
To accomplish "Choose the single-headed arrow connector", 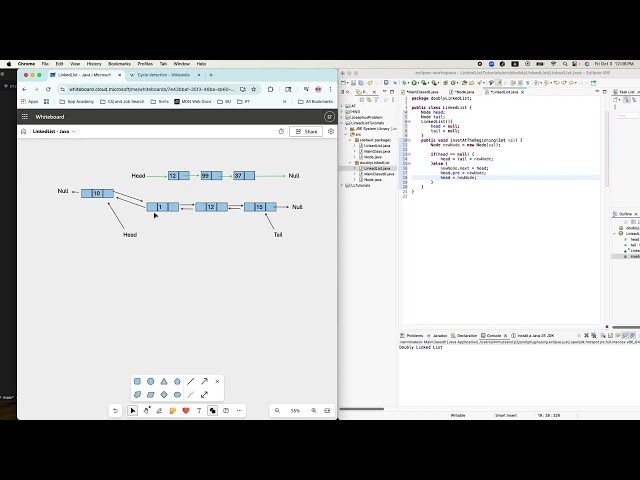I will click(204, 381).
